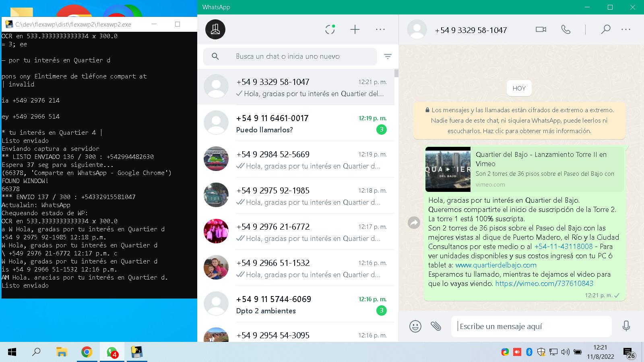Click phone number +54-11-43118008 link

[x=563, y=247]
